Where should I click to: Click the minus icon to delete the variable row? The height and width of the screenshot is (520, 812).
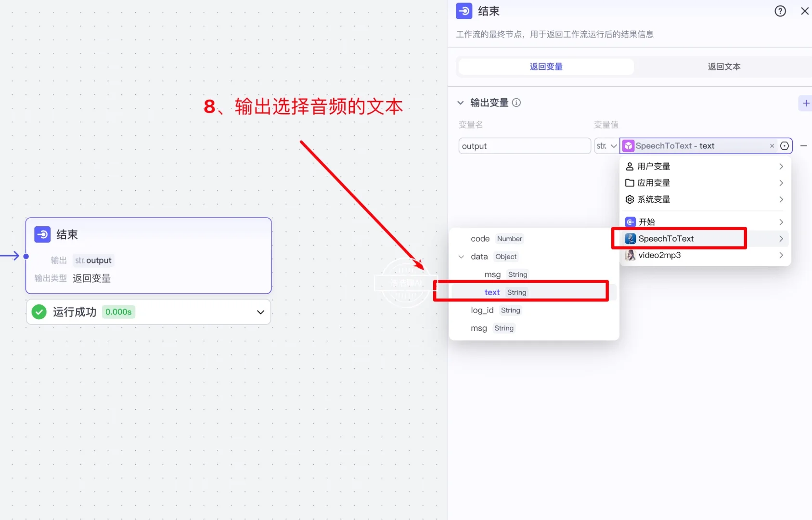pos(803,145)
